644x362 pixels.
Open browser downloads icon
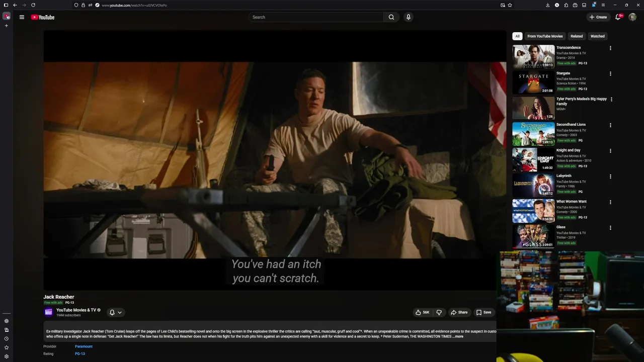(547, 5)
